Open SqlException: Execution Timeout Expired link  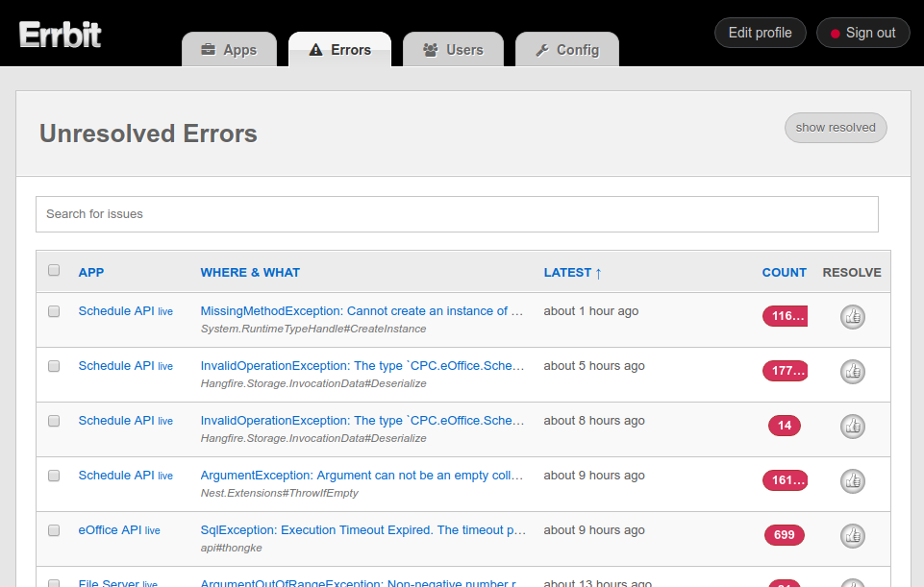(363, 530)
